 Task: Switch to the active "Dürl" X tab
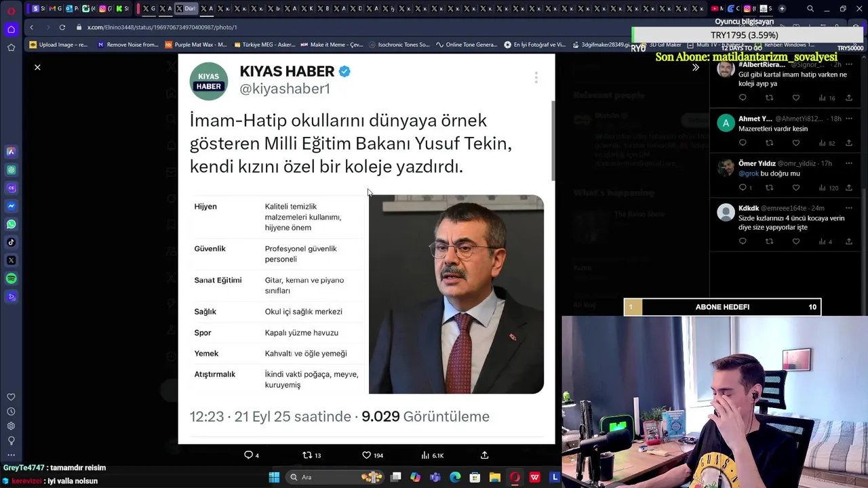pos(186,8)
